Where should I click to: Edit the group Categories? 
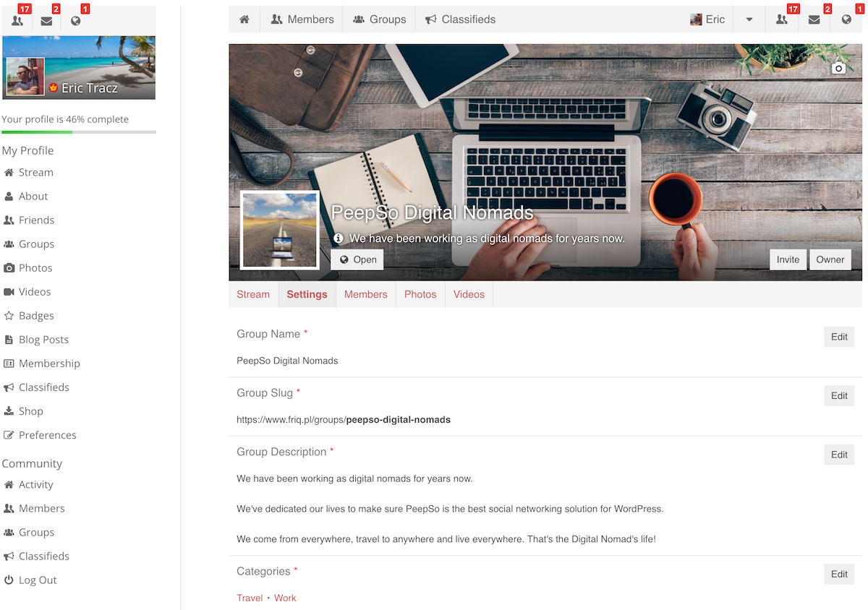(839, 574)
